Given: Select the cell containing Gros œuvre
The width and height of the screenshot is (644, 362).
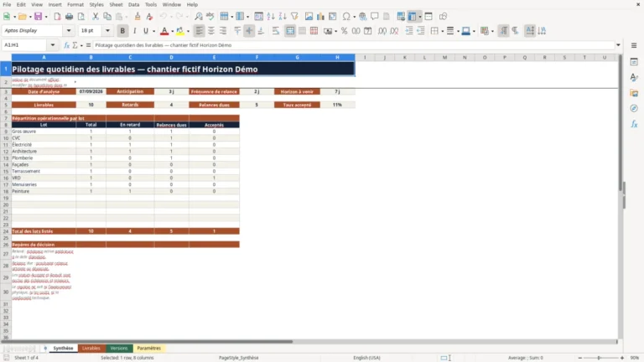Looking at the screenshot, I should point(44,132).
